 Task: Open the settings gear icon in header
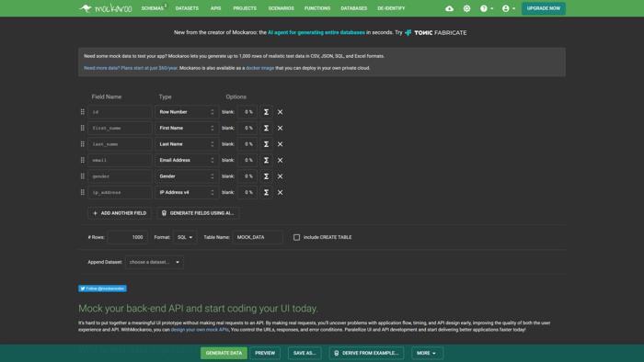tap(466, 8)
